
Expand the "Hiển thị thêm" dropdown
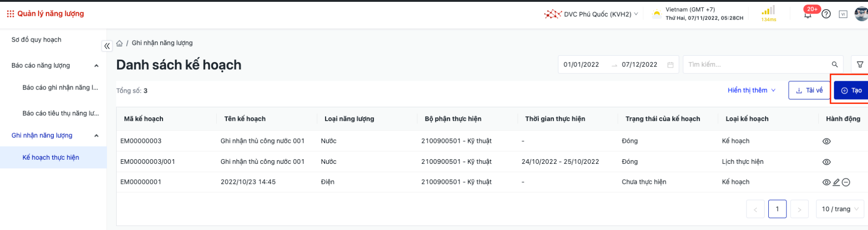[x=751, y=90]
